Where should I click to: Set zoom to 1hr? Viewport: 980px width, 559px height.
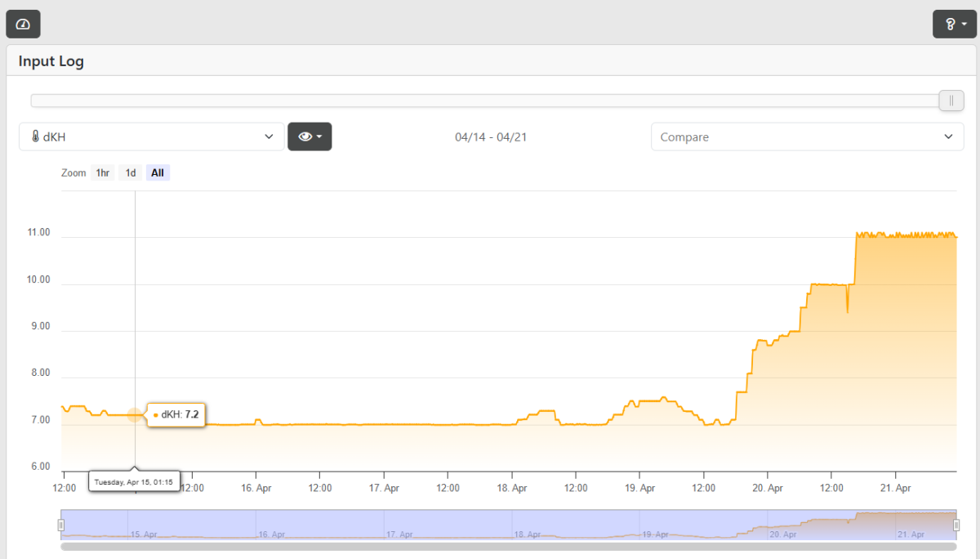103,173
